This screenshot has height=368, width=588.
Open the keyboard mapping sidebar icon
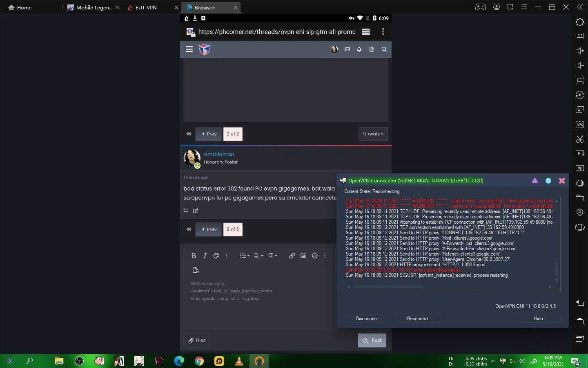580,36
